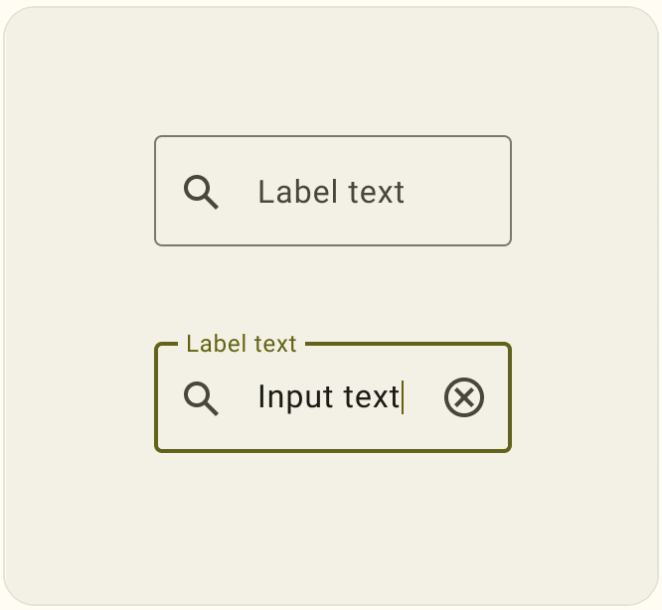Focus the outlined Label text field

coord(332,191)
